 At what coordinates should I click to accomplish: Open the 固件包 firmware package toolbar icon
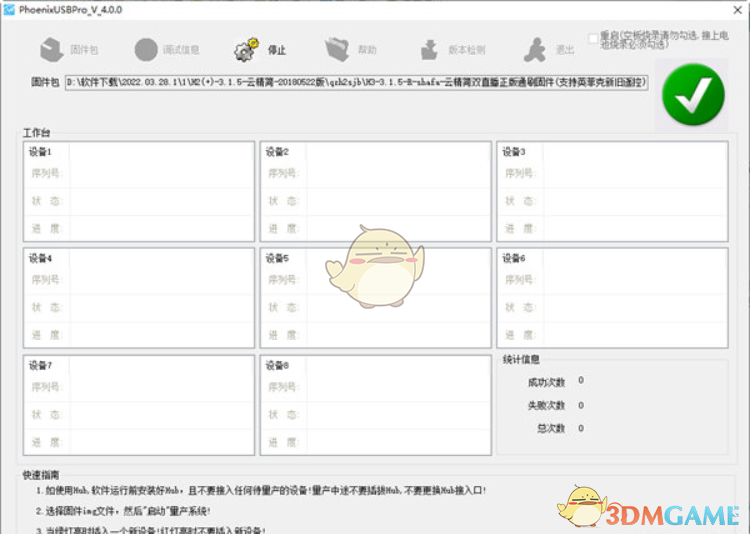pos(51,50)
